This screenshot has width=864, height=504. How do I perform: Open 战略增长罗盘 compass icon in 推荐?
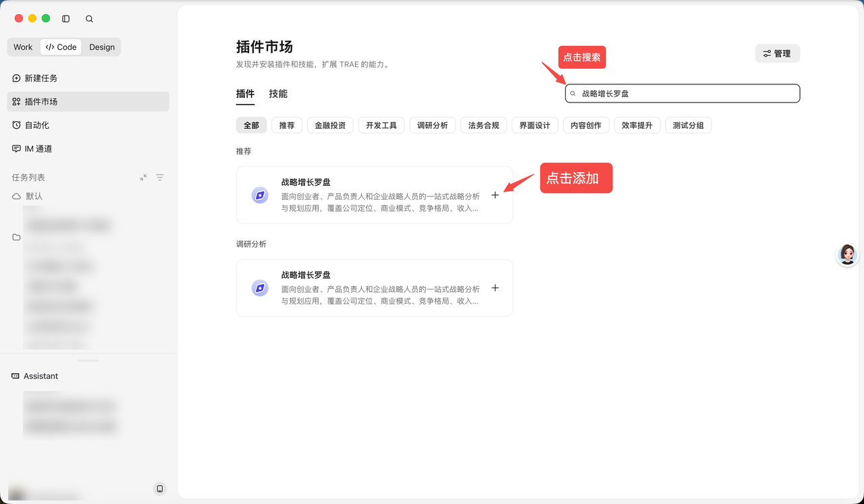coord(260,195)
